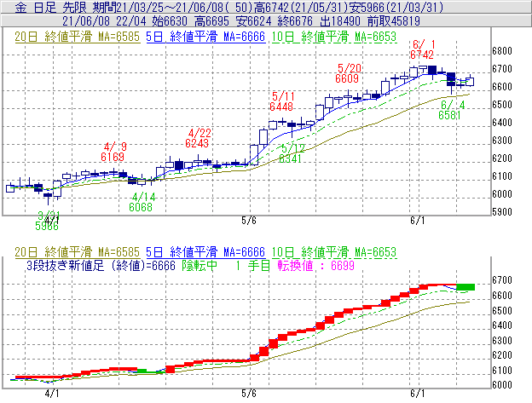The height and width of the screenshot is (403, 532).
Task: Click the last candlestick on the upper chart
Action: (x=470, y=81)
